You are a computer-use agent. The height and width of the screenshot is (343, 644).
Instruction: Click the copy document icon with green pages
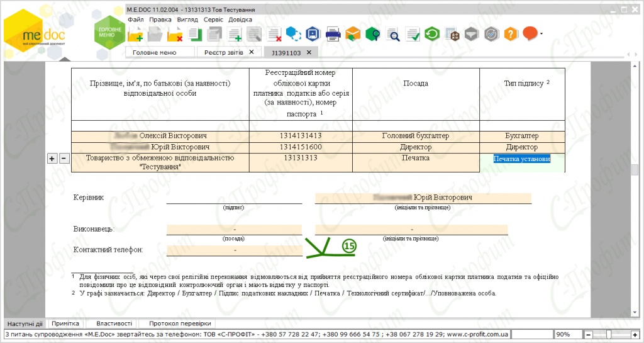(195, 34)
